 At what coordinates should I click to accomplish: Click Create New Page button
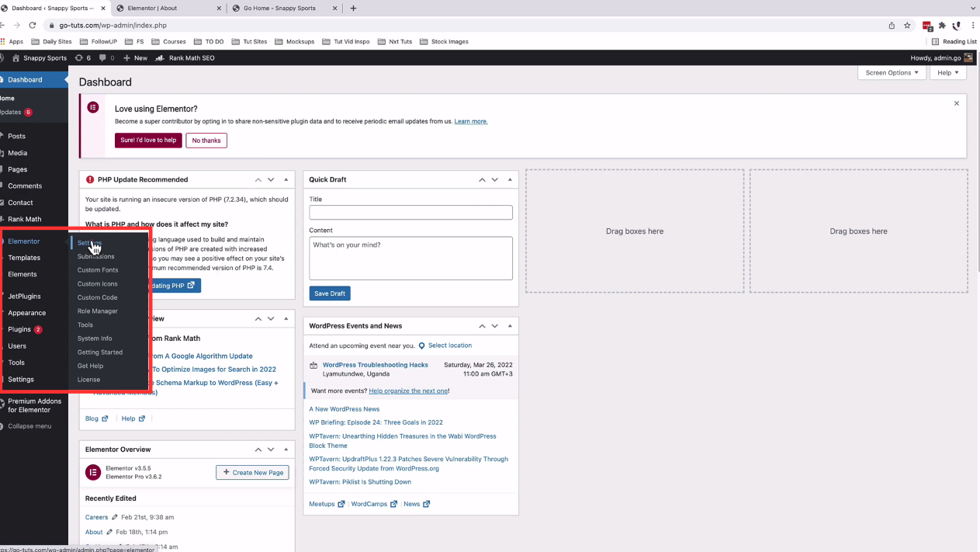pyautogui.click(x=252, y=472)
